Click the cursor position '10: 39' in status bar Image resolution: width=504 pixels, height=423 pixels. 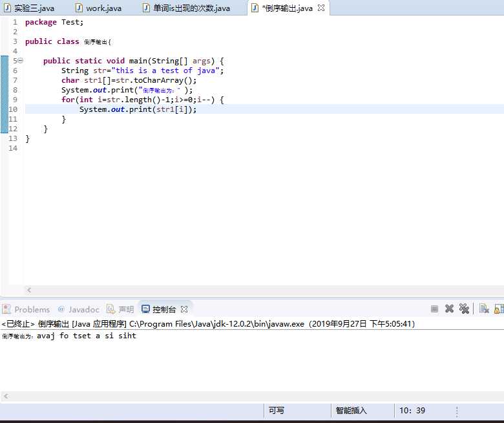(x=412, y=411)
